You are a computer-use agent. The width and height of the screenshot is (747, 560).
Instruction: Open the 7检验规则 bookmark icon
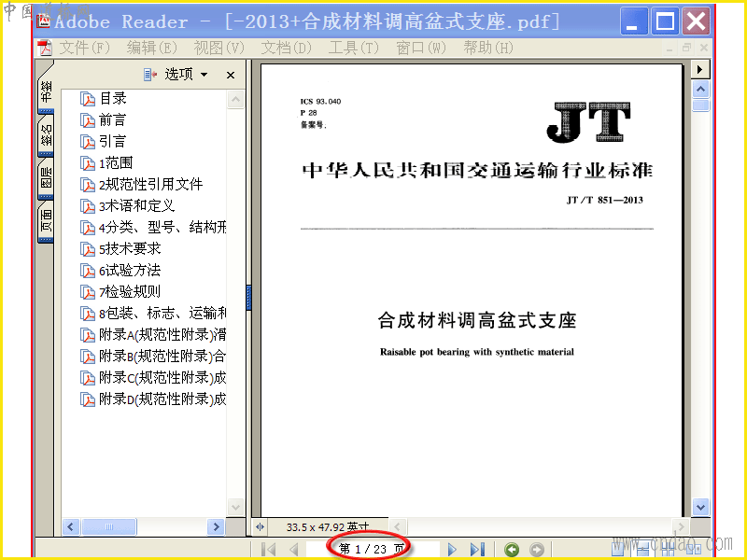[88, 292]
